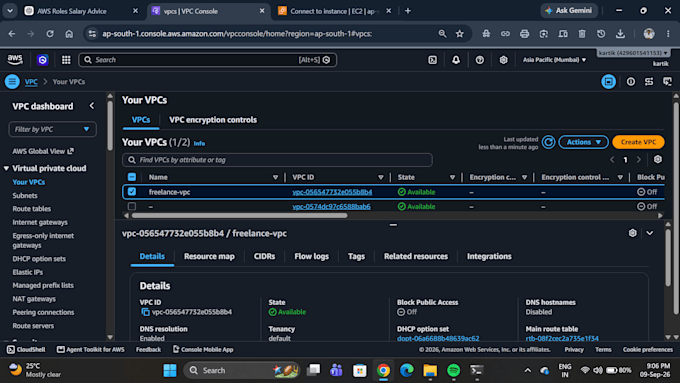Click the VPC table horizontal scrollbar
Viewport: 680px width, 383px height.
tap(239, 215)
